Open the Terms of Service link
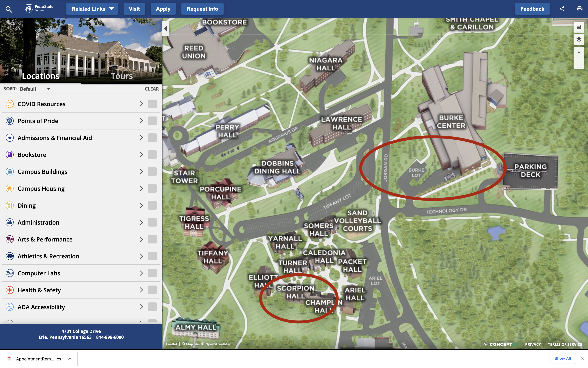The width and height of the screenshot is (588, 368). coord(565,344)
